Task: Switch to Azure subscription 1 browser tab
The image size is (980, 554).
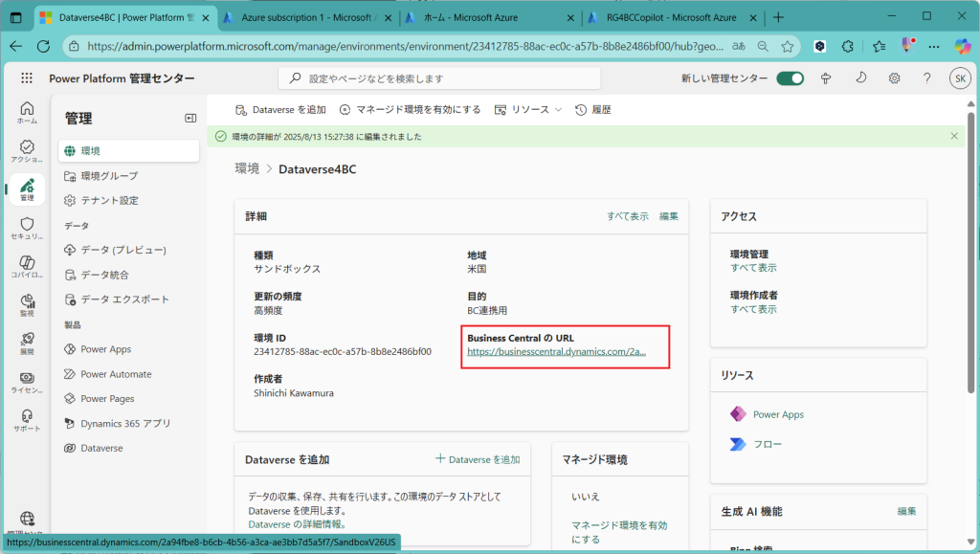Action: (306, 17)
